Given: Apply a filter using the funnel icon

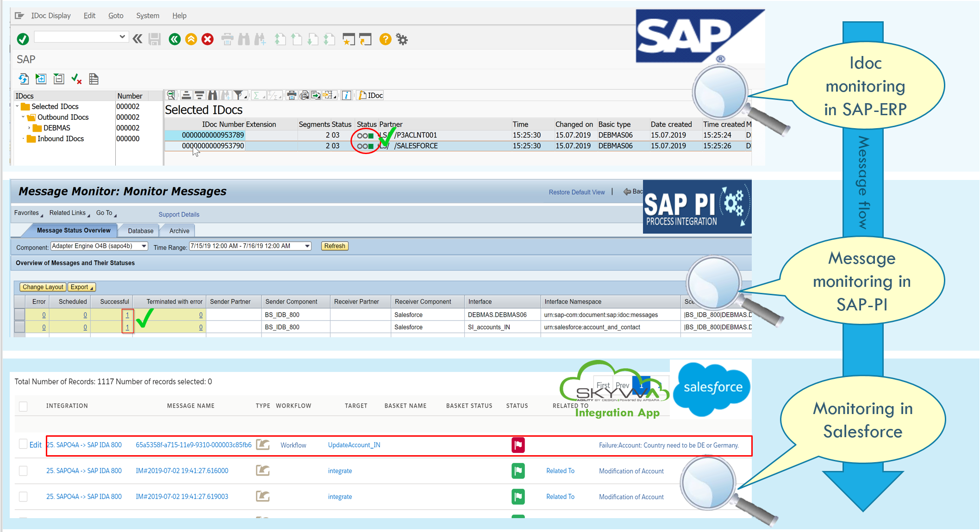Looking at the screenshot, I should [239, 96].
